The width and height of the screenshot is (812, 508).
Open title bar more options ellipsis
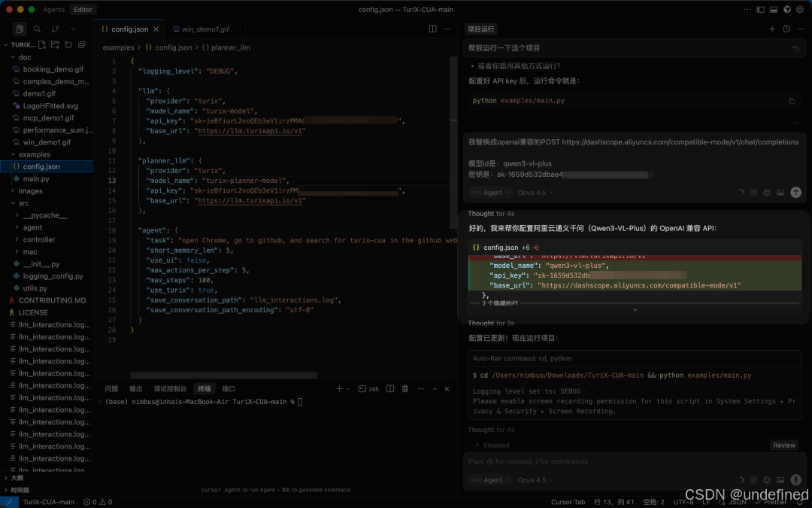(747, 9)
